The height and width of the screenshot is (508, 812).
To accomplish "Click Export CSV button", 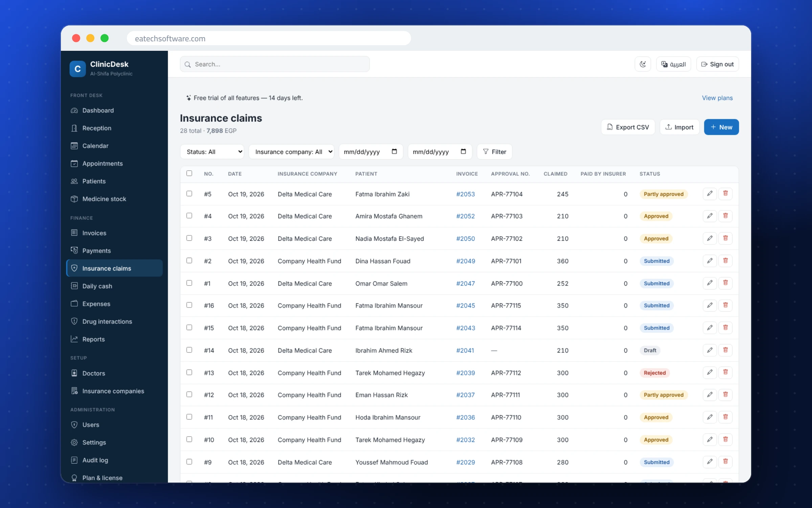I will coord(628,127).
